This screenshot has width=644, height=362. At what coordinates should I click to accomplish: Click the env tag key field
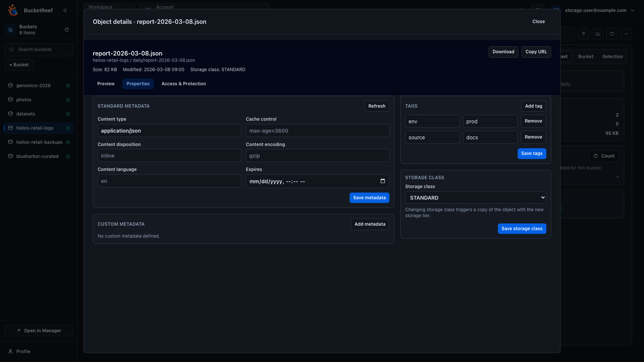tap(432, 121)
